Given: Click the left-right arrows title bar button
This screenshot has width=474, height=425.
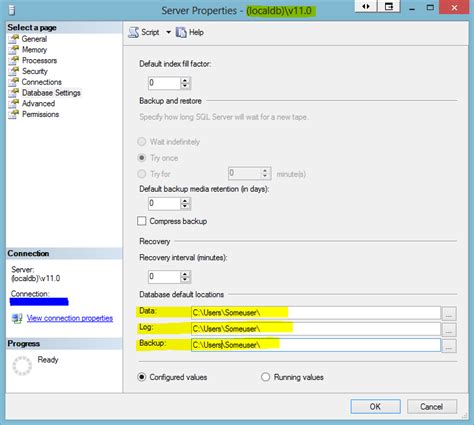Looking at the screenshot, I should tap(366, 6).
